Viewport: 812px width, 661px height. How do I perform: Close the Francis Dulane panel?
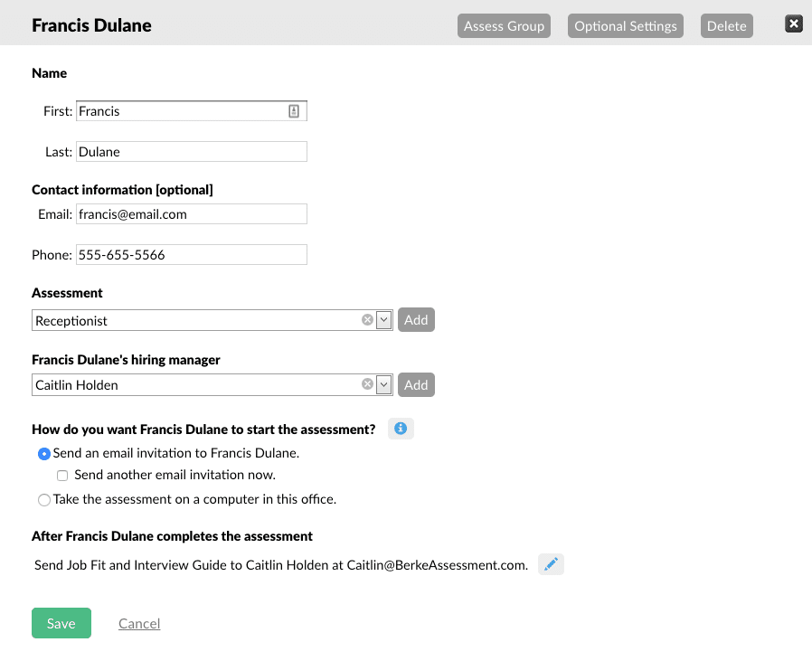(x=793, y=24)
